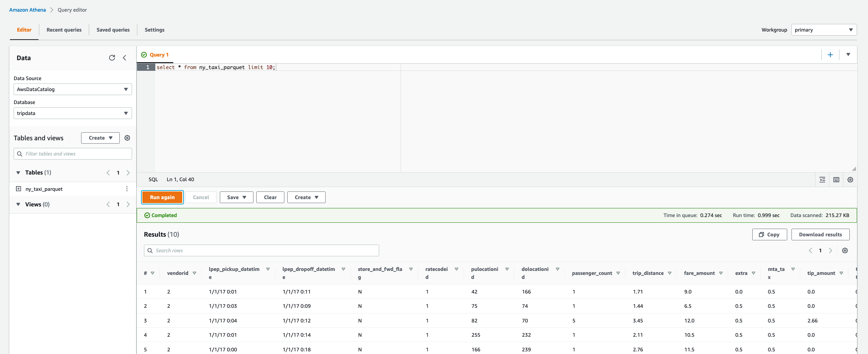Select ny_taxi_parquet table name
The image size is (868, 354).
44,188
